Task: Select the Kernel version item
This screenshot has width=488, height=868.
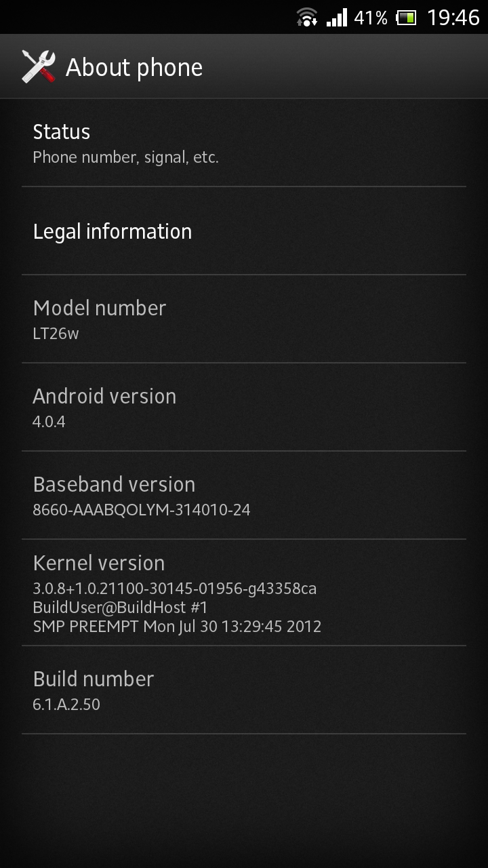Action: 244,593
